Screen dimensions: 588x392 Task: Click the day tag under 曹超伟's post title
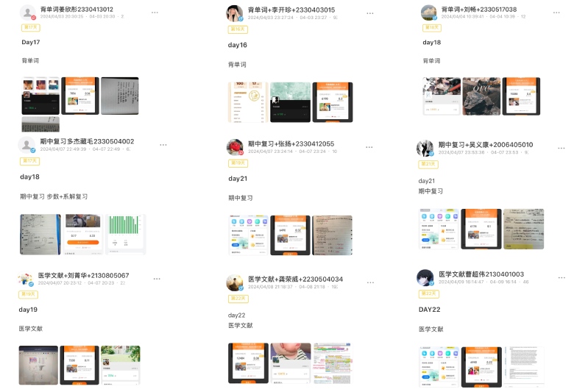428,293
